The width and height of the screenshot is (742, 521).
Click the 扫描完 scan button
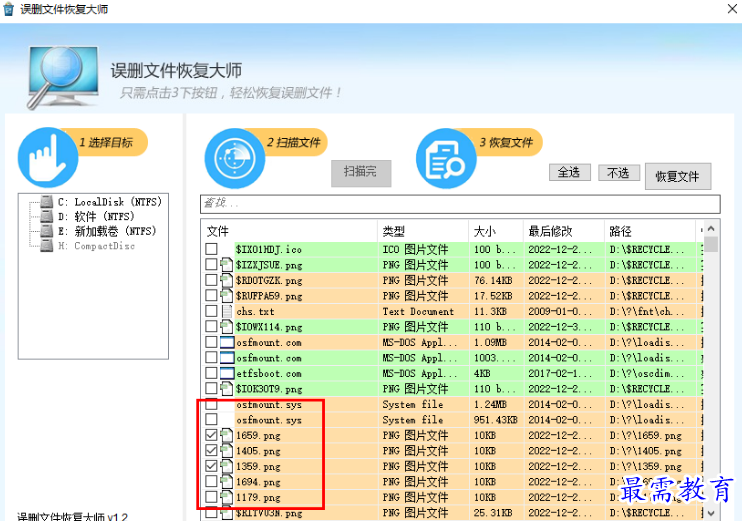tap(361, 173)
